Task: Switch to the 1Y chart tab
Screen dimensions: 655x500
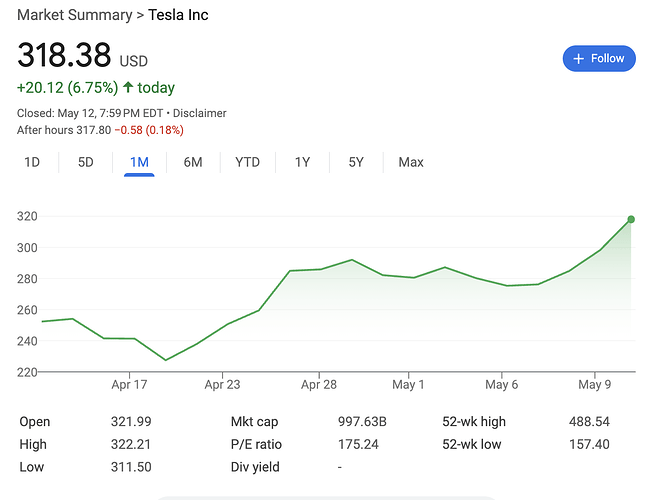Action: [302, 162]
